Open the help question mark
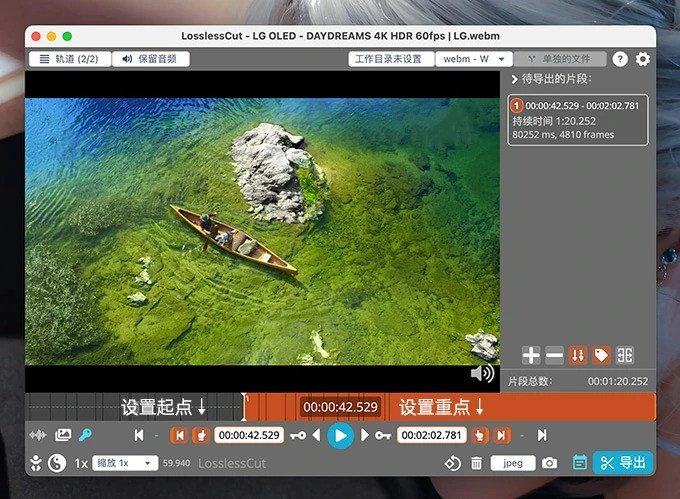Viewport: 680px width, 499px height. [x=620, y=59]
